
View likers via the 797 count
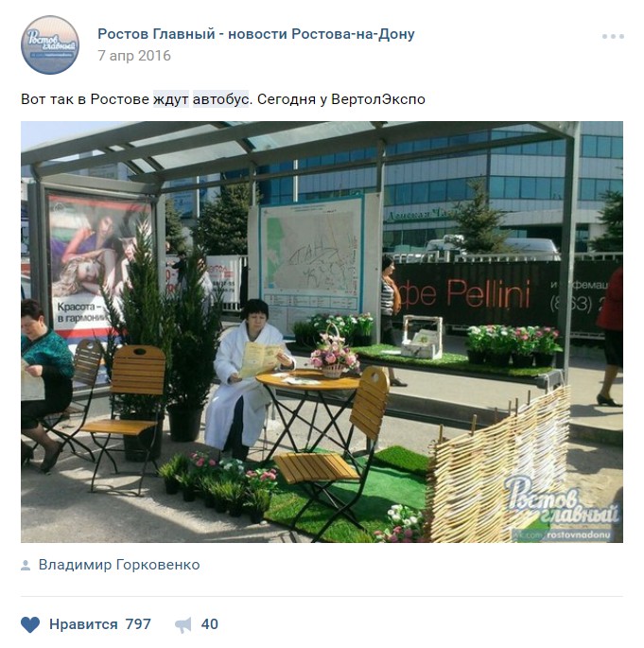(x=138, y=624)
